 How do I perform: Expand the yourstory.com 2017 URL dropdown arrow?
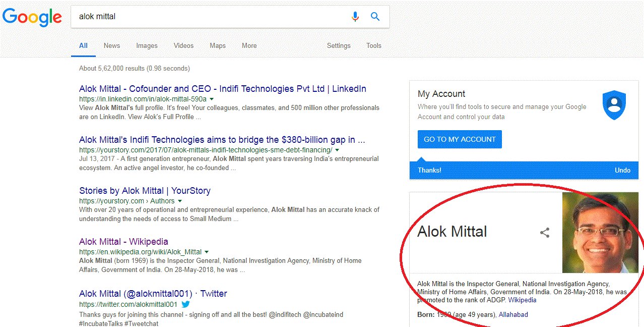coord(337,150)
